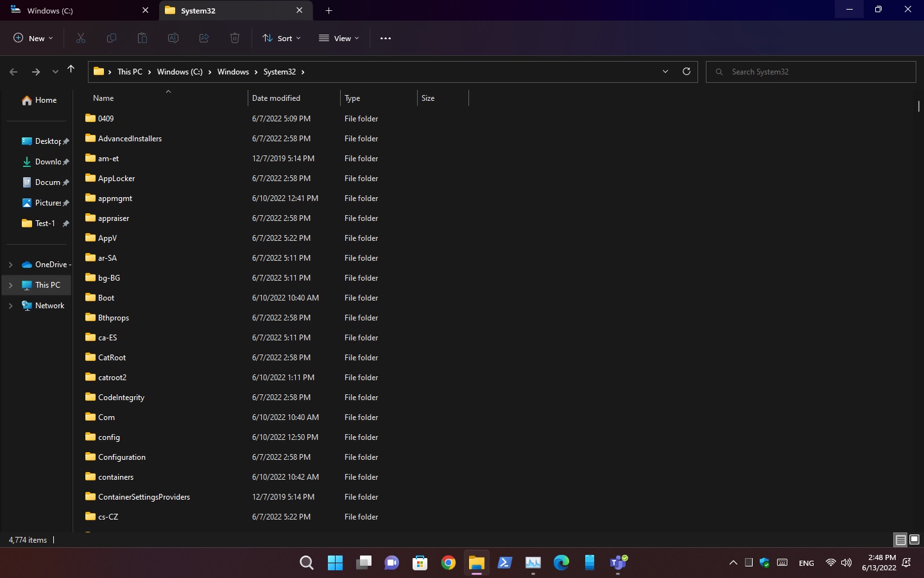Open the See more ellipsis menu
Screen dimensions: 924x578
385,38
